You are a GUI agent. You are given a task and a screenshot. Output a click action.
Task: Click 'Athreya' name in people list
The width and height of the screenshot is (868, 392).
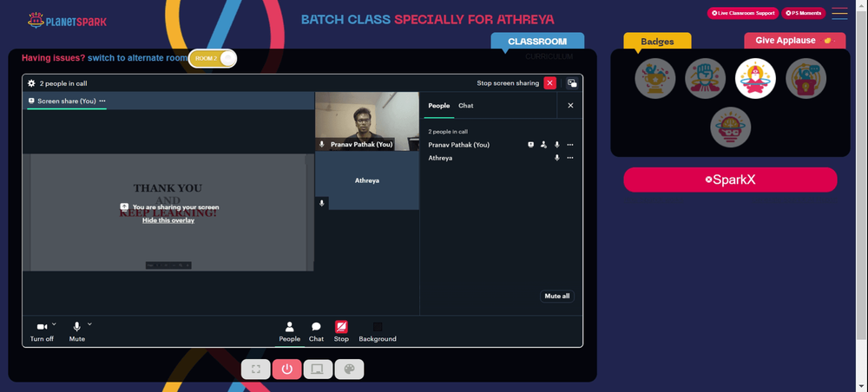(440, 158)
